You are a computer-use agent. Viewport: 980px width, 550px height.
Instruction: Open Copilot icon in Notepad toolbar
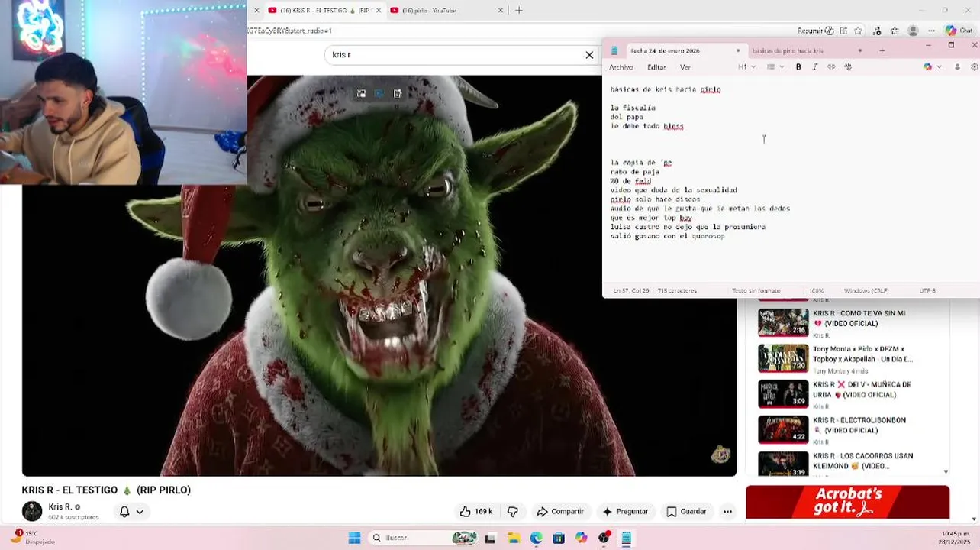(927, 67)
